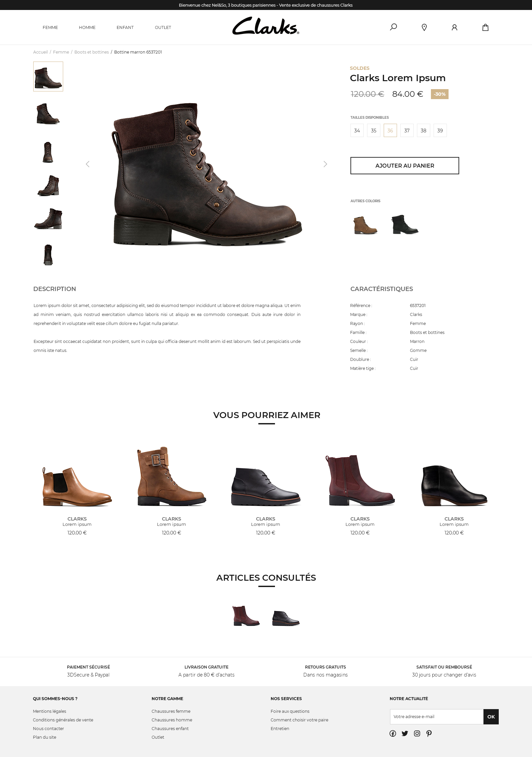The height and width of the screenshot is (757, 532).
Task: Click the Instagram icon in footer
Action: pyautogui.click(x=417, y=733)
